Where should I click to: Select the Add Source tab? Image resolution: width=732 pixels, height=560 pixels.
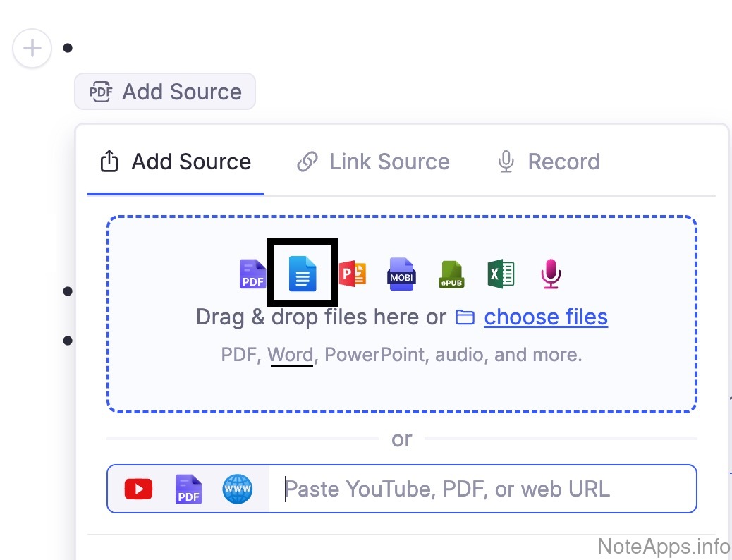pos(176,162)
